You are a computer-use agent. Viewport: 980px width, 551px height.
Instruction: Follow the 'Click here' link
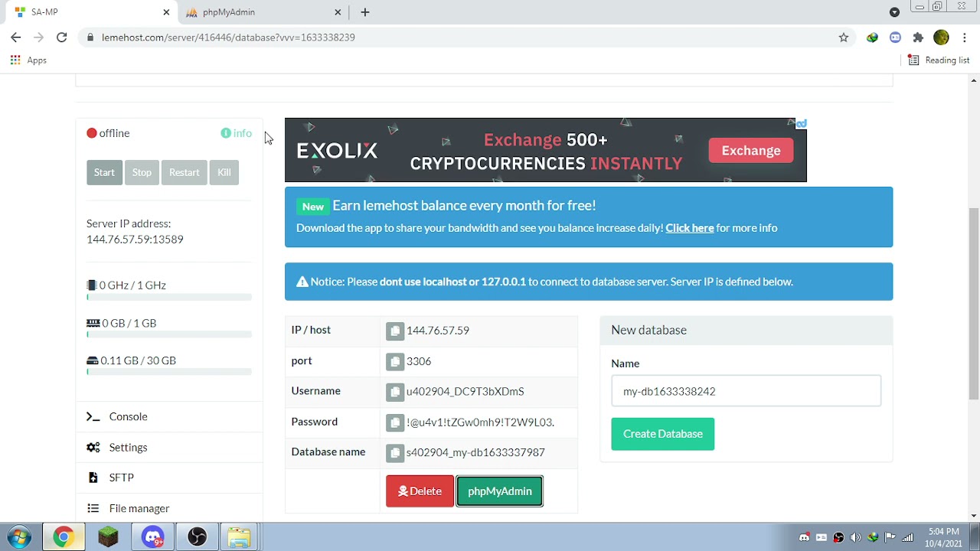click(690, 228)
